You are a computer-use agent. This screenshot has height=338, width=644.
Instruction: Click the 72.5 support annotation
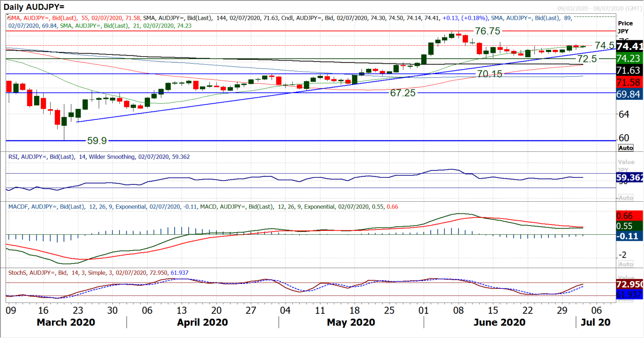(587, 59)
